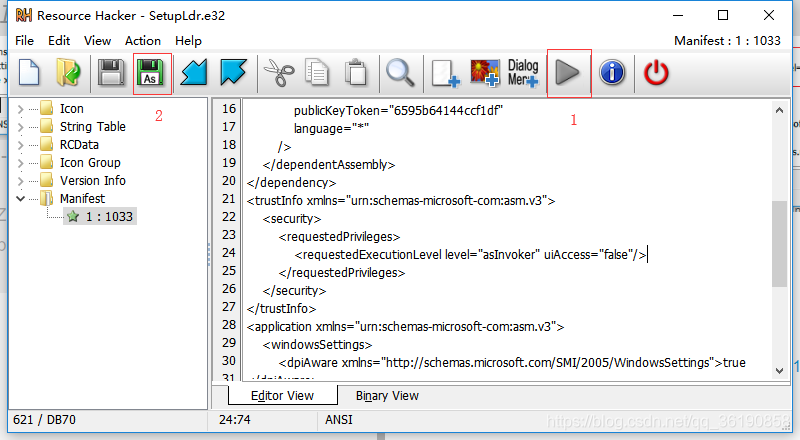Click the 621 / DB70 status entry
800x440 pixels.
[44, 420]
